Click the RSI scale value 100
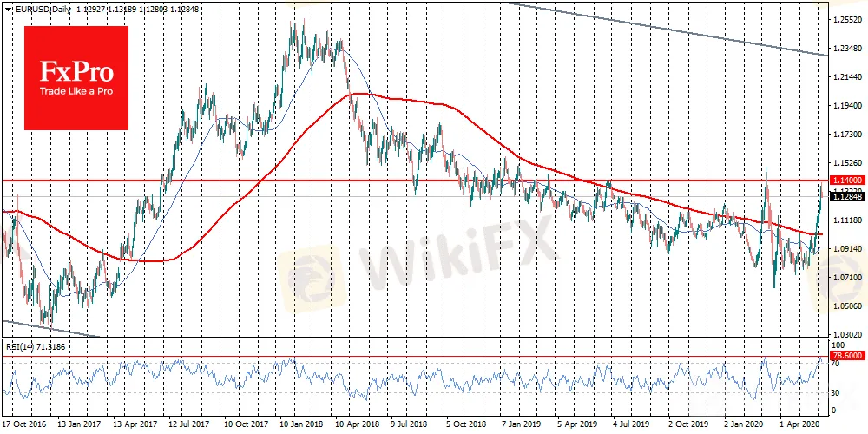The image size is (868, 434). [838, 345]
